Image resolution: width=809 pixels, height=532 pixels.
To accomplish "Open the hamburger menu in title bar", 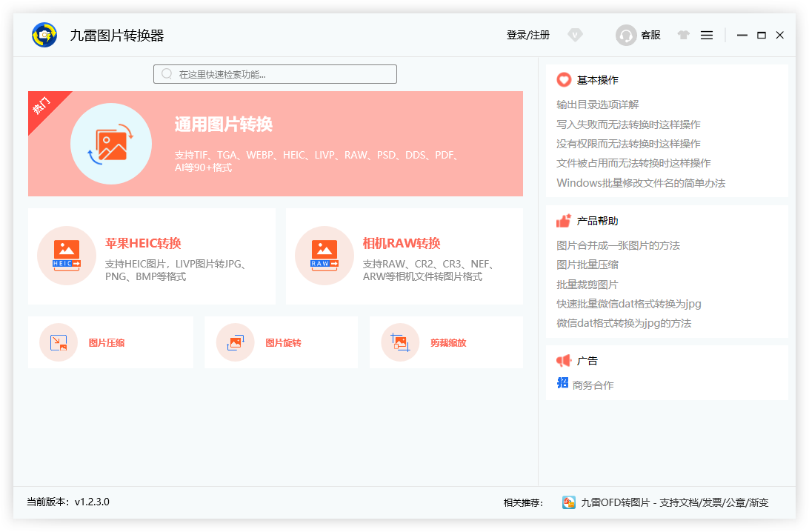I will click(x=707, y=35).
